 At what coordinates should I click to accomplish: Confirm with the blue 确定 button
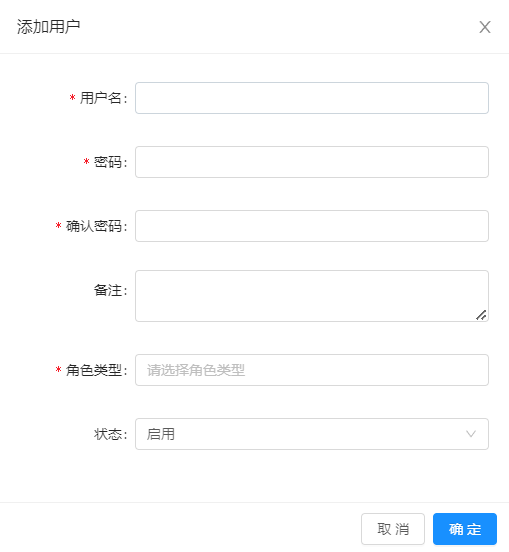click(465, 529)
